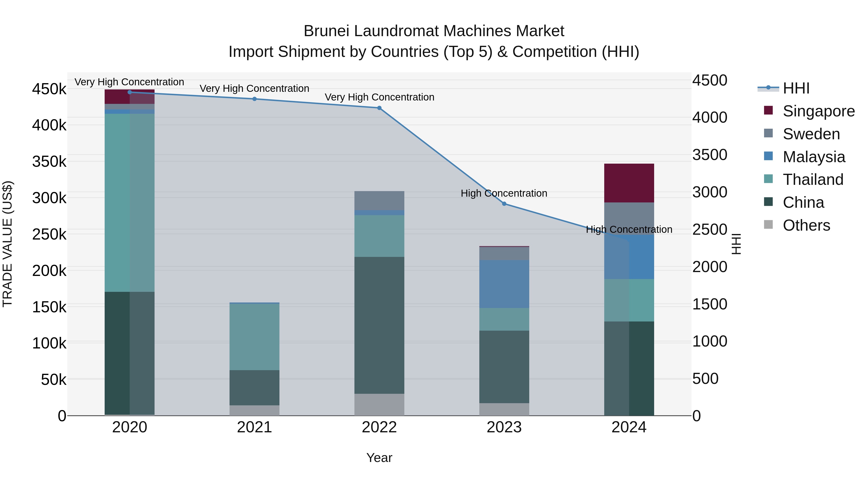Click the 4500 right axis tick label
This screenshot has height=488, width=868.
click(710, 80)
